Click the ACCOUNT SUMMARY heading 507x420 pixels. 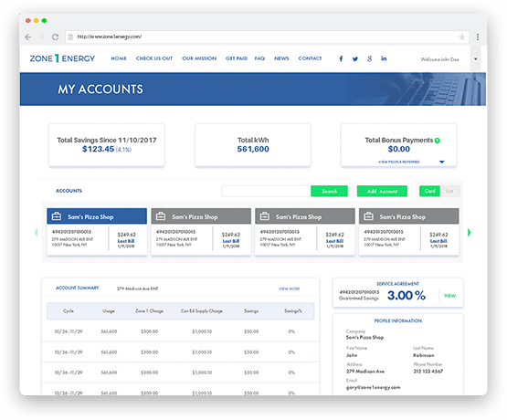click(x=78, y=288)
